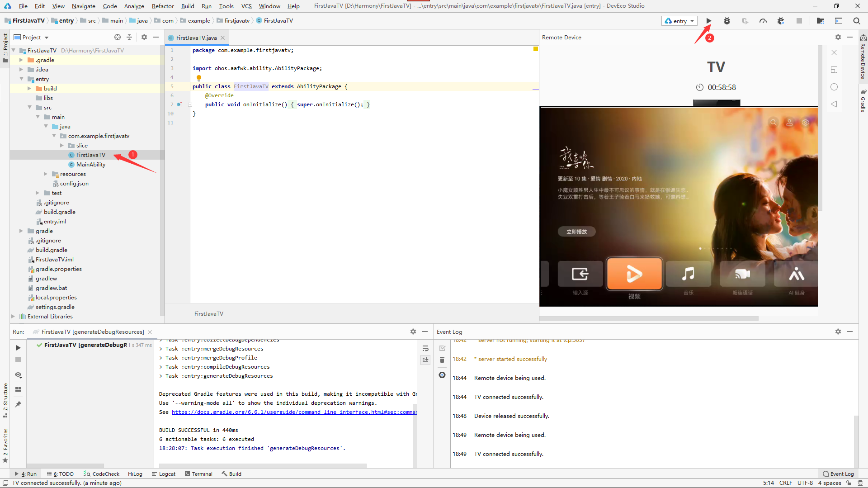Open the CodeCheck tool window
Screen dimensions: 868x488
click(x=102, y=474)
